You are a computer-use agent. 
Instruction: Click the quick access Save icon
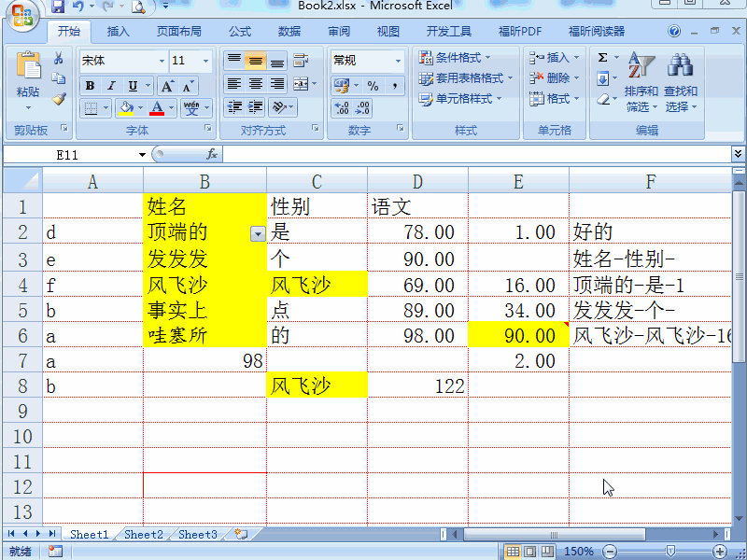coord(58,7)
